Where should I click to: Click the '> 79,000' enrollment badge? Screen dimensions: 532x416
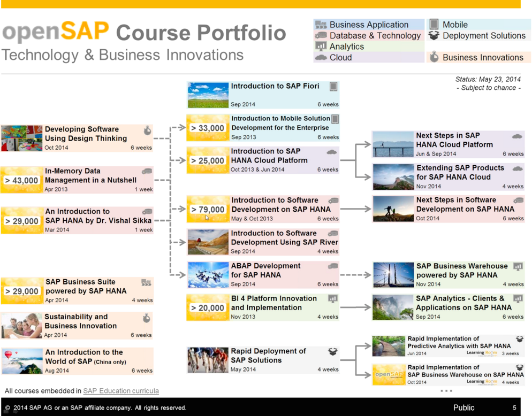208,210
